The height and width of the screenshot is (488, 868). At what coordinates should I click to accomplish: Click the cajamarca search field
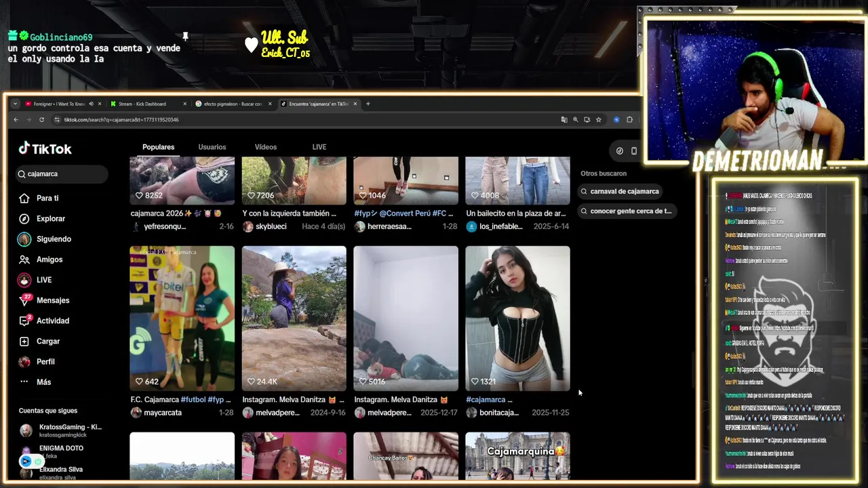[62, 174]
